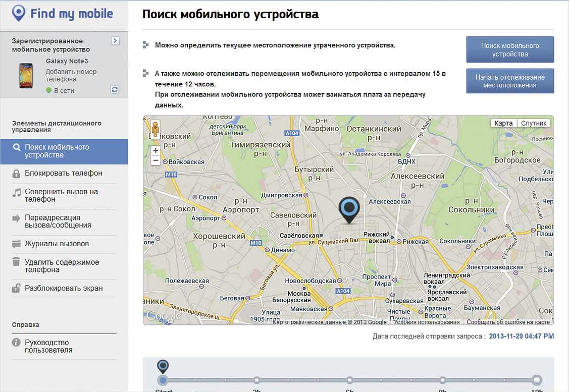Click the magnifier search icon in sidebar

point(16,148)
